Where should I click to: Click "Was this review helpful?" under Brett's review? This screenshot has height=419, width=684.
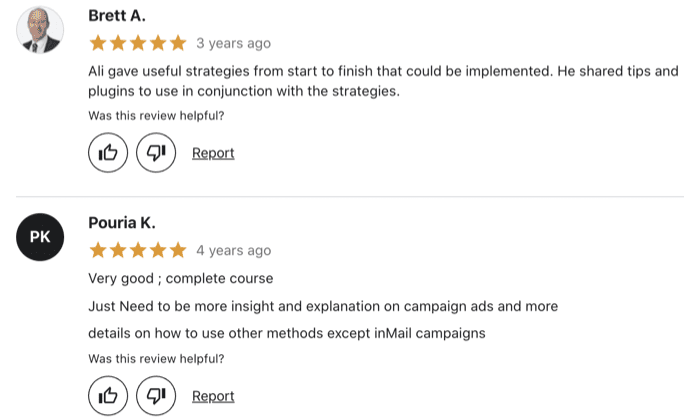[156, 116]
